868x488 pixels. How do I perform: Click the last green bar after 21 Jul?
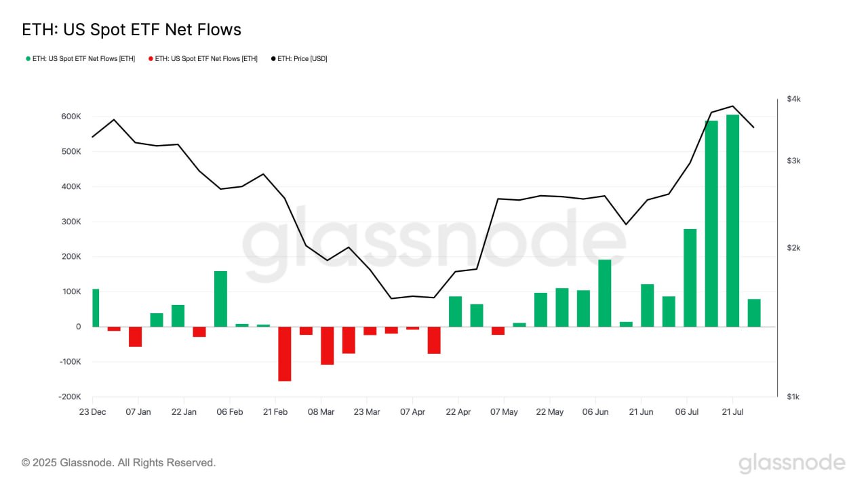[754, 313]
